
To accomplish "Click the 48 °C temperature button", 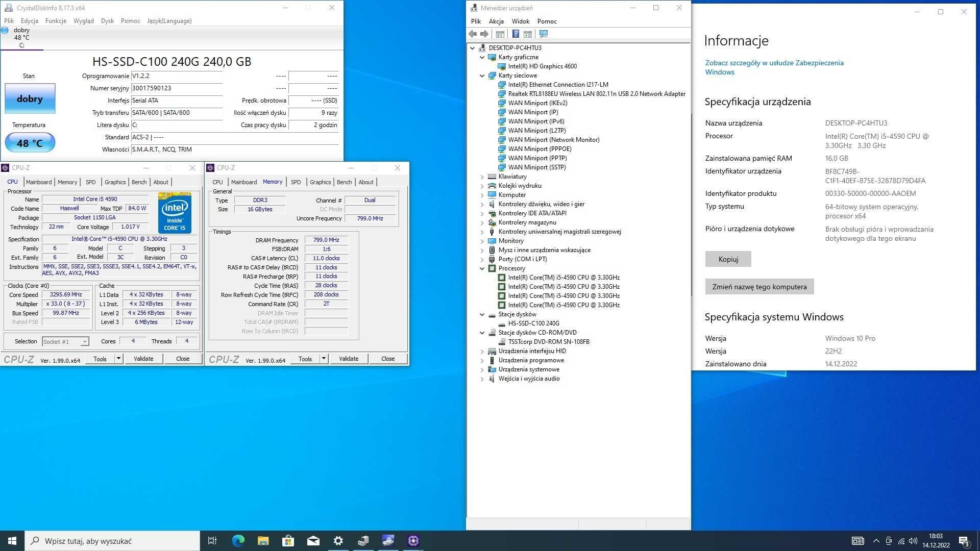I will (x=30, y=143).
